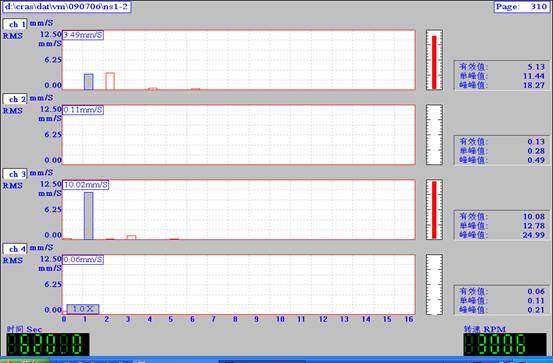Viewport: 553px width, 363px height.
Task: Click the empty ch 2 level meter
Action: pos(434,135)
